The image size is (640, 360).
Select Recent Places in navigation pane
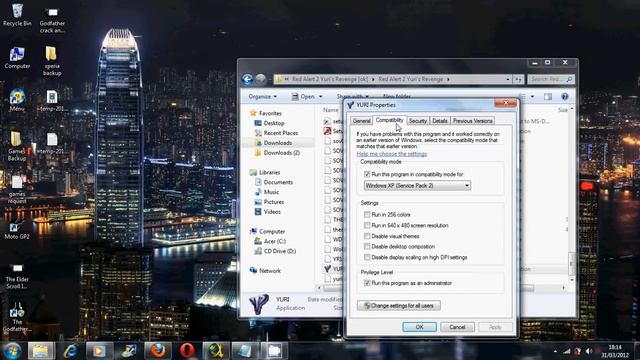(276, 133)
